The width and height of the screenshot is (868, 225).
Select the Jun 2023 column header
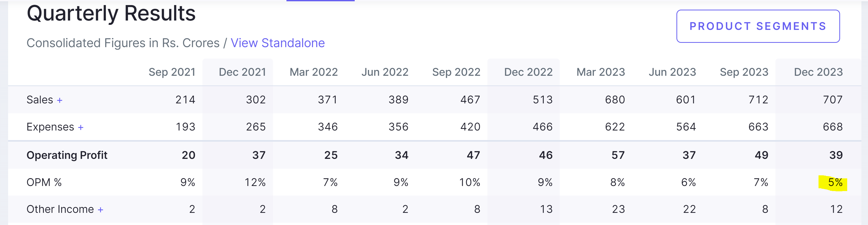[x=672, y=72]
